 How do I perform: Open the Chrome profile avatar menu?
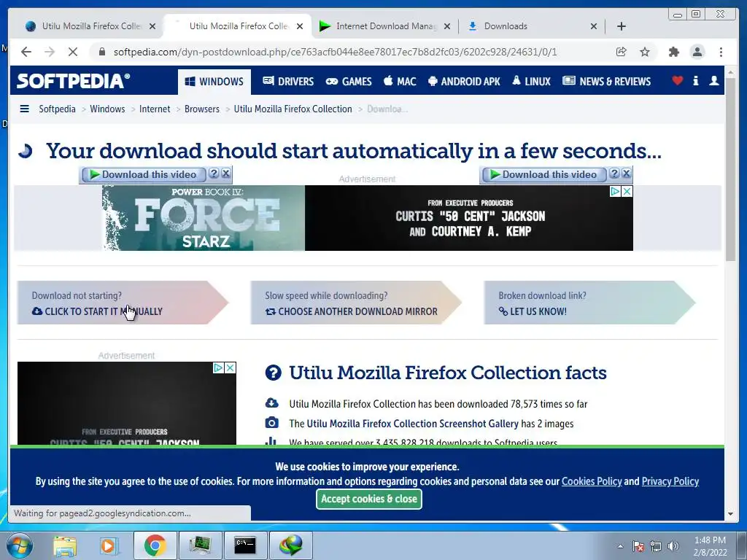tap(697, 52)
